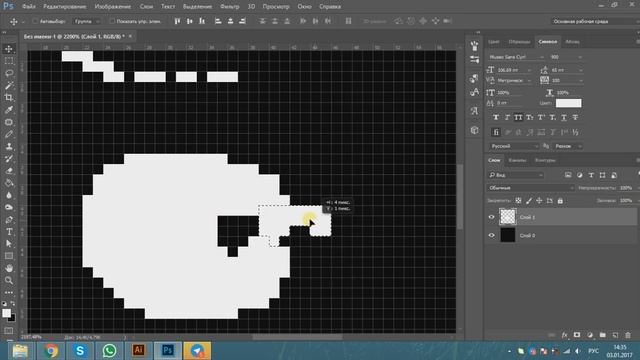Select the Horizontal Type tool

[x=9, y=231]
